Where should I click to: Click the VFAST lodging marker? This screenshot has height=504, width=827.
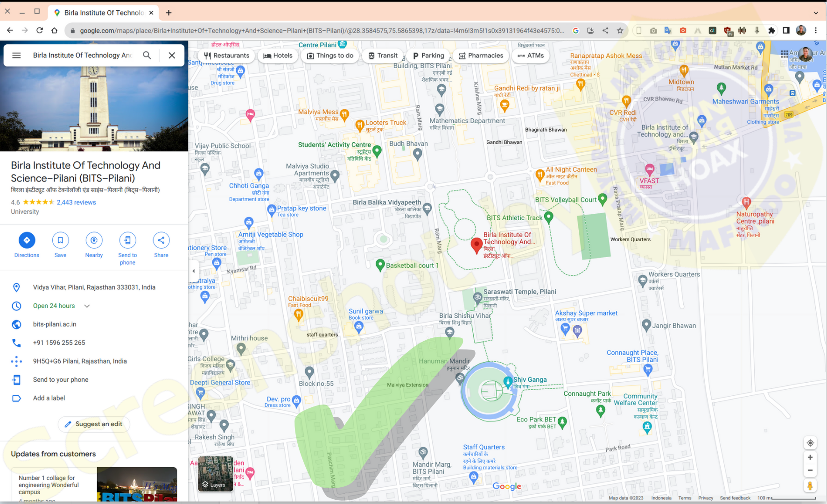click(649, 169)
